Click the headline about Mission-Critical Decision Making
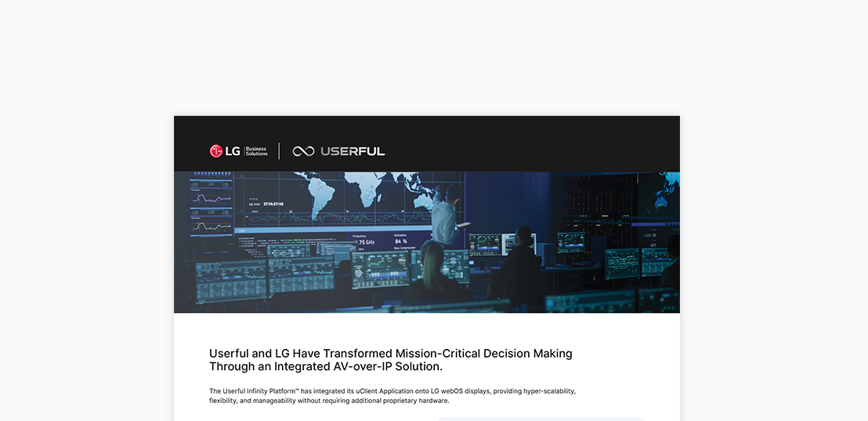 [390, 354]
